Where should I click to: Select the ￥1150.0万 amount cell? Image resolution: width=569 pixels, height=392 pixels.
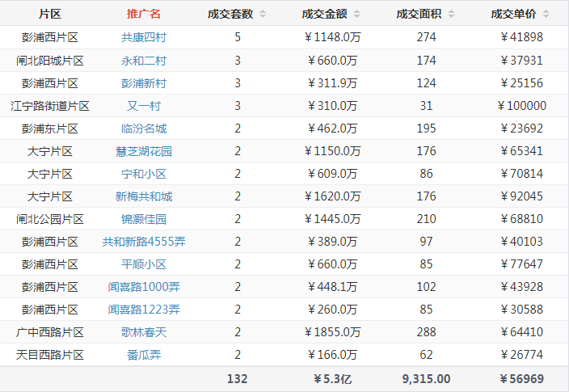coord(332,151)
